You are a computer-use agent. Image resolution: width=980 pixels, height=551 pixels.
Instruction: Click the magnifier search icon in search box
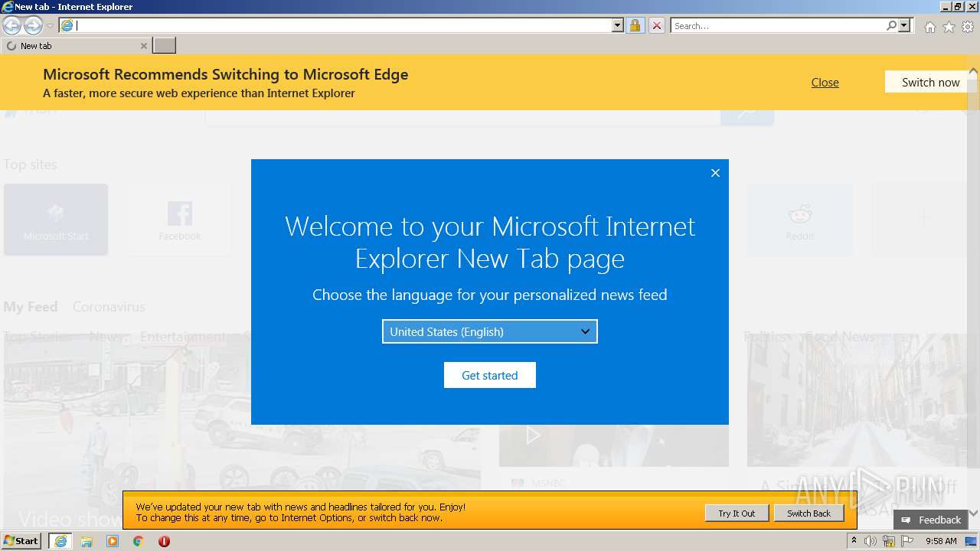(891, 25)
